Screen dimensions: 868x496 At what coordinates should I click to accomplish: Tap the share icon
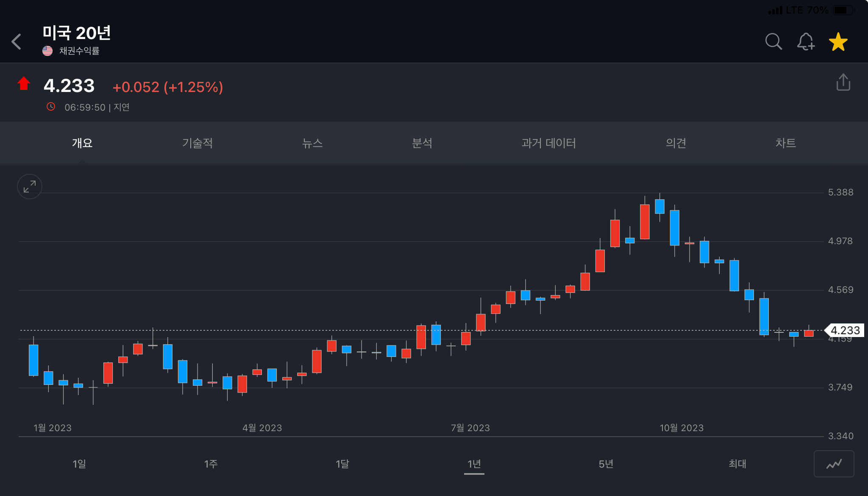(843, 82)
